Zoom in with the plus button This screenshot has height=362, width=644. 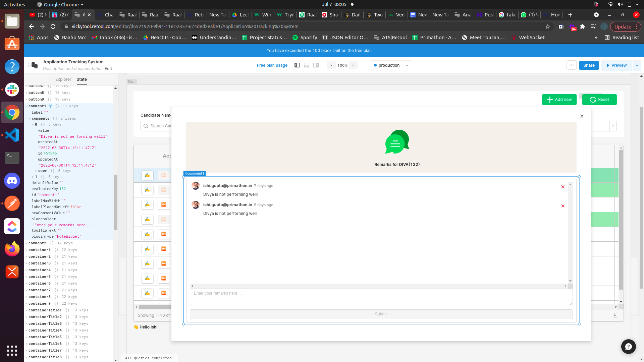[x=353, y=65]
